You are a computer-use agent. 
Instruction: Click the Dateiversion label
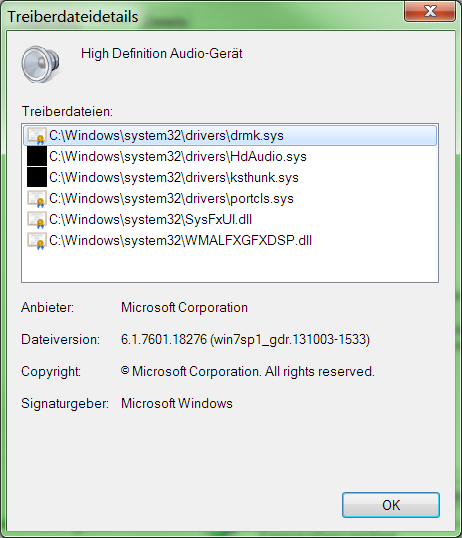[60, 339]
